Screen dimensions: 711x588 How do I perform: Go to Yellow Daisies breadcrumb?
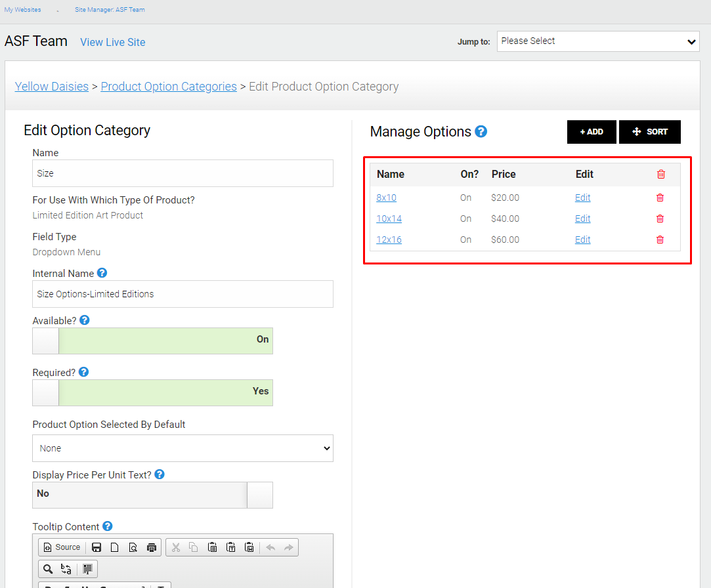[x=51, y=87]
